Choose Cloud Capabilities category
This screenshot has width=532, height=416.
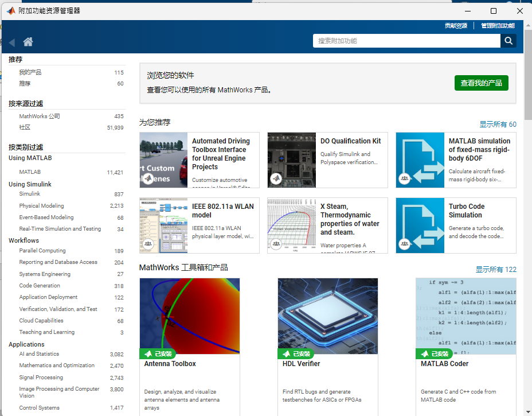(41, 321)
